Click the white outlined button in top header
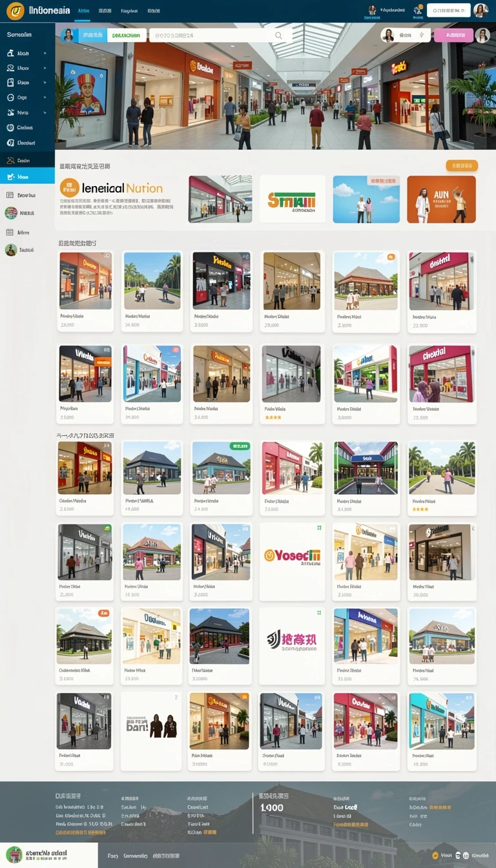Viewport: 496px width, 868px height. pos(449,10)
